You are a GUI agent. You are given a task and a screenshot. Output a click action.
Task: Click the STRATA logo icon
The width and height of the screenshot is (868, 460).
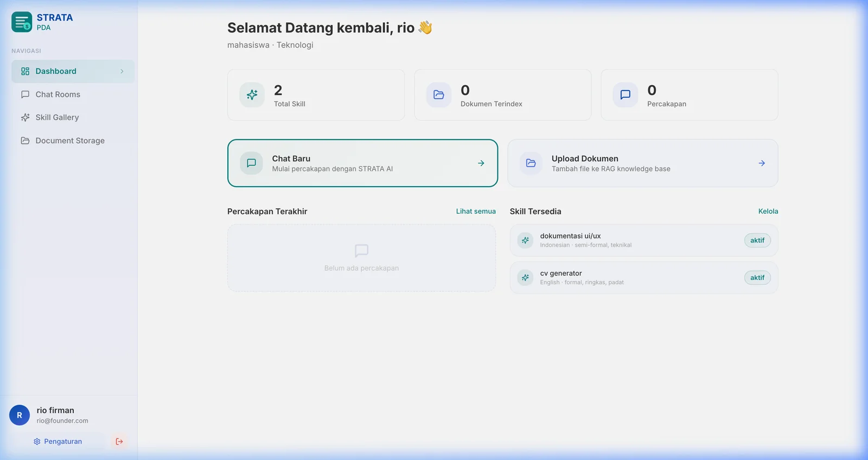coord(22,22)
